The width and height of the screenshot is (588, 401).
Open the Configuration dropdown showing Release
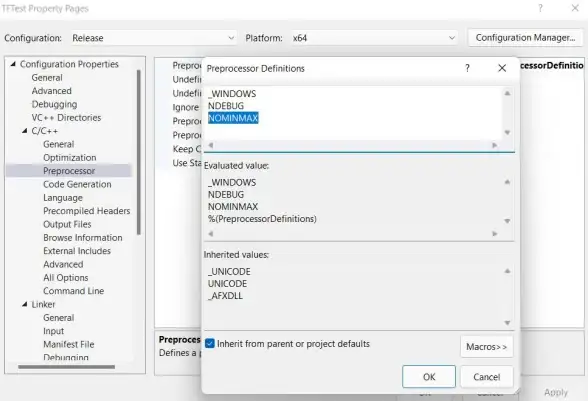(153, 38)
